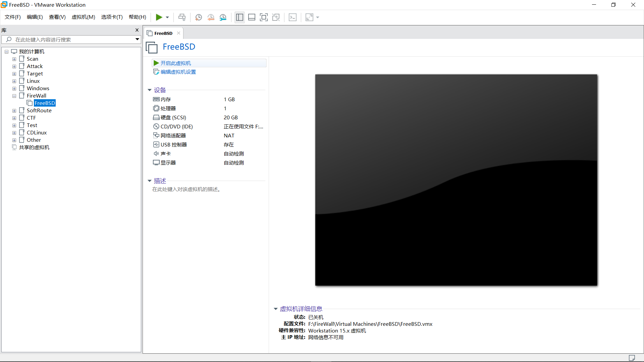The width and height of the screenshot is (644, 362).
Task: Open the virtual machine console view
Action: click(292, 17)
